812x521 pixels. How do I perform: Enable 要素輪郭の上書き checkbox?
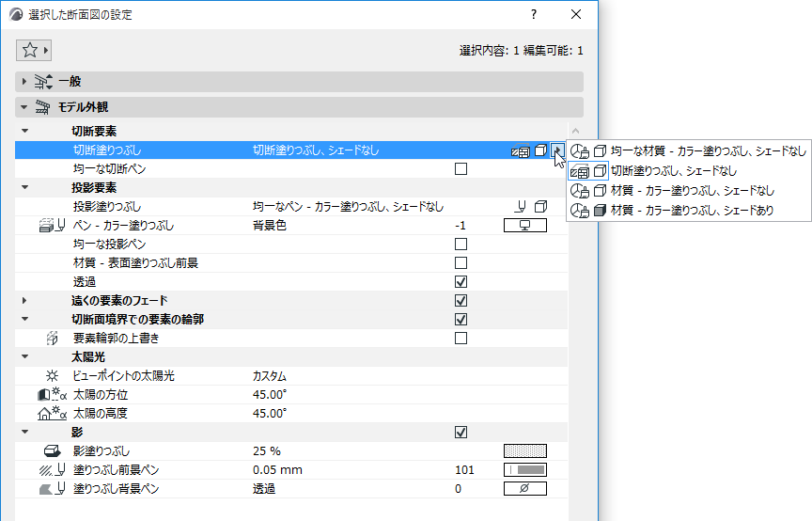[x=461, y=338]
